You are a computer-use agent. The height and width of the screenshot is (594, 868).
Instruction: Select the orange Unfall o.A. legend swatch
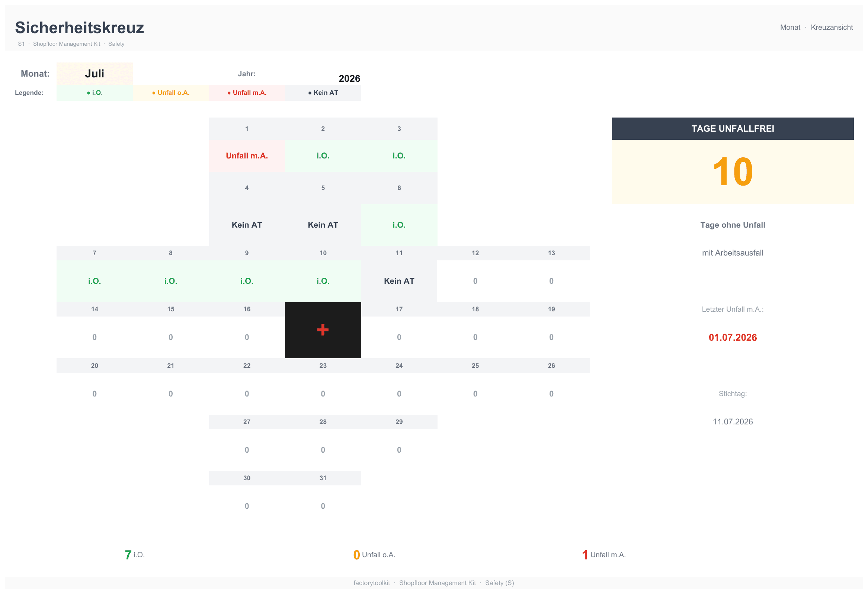coord(171,93)
